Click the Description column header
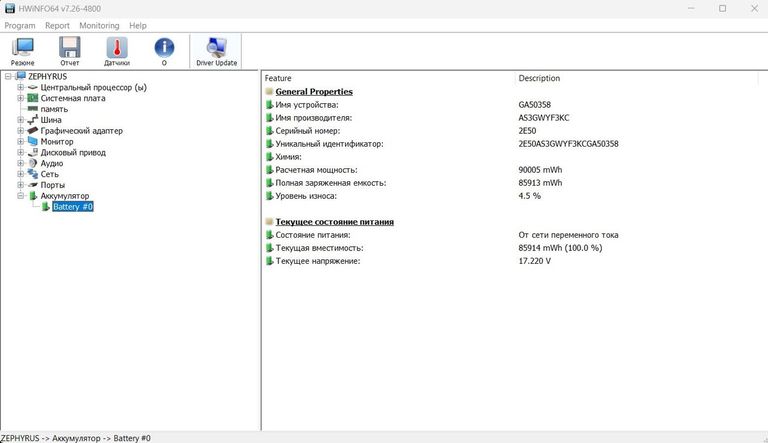Screen dimensions: 768x443 539,78
